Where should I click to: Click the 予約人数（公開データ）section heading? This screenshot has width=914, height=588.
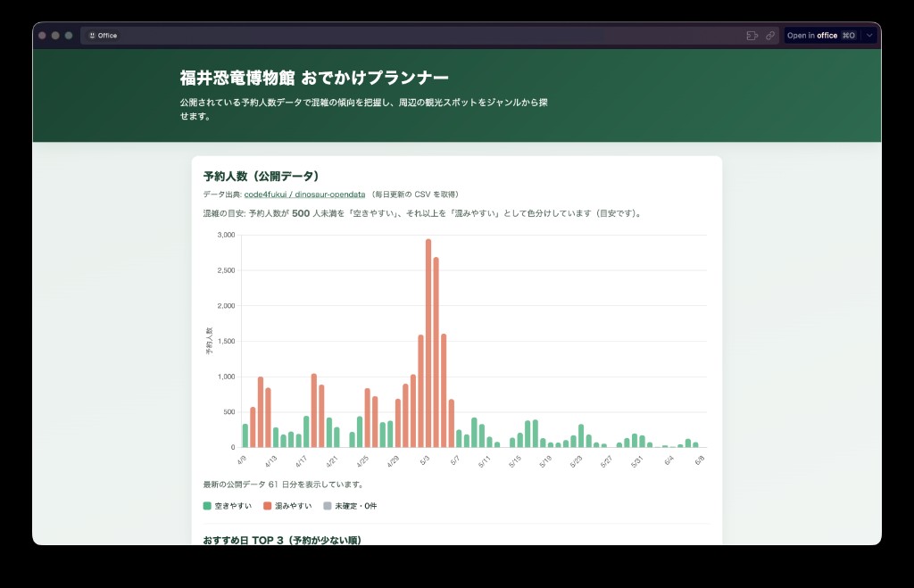coord(261,176)
